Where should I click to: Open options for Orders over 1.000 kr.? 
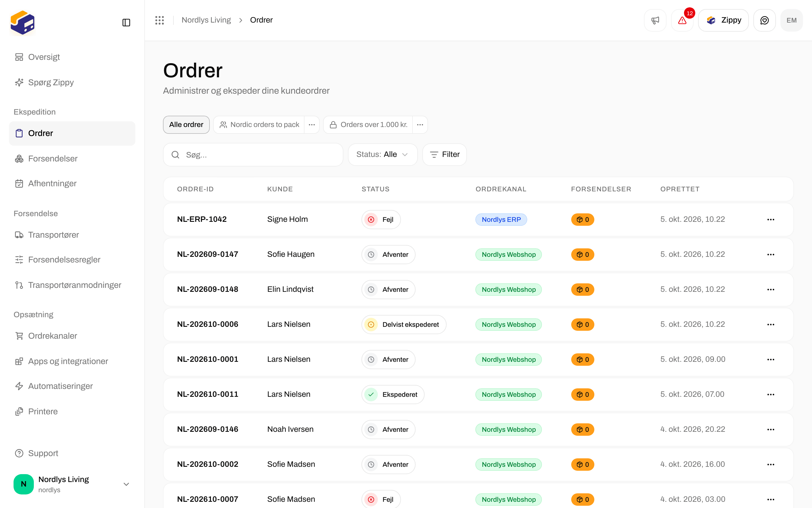click(x=420, y=125)
